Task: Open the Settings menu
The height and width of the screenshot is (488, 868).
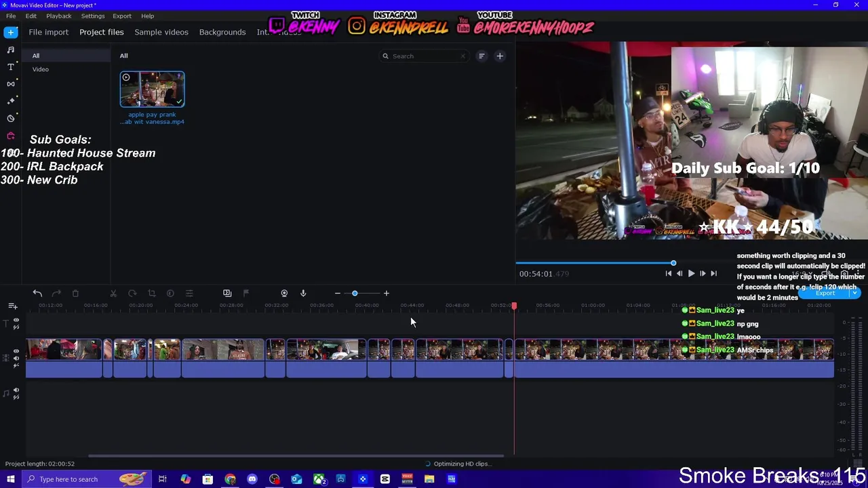Action: (93, 16)
